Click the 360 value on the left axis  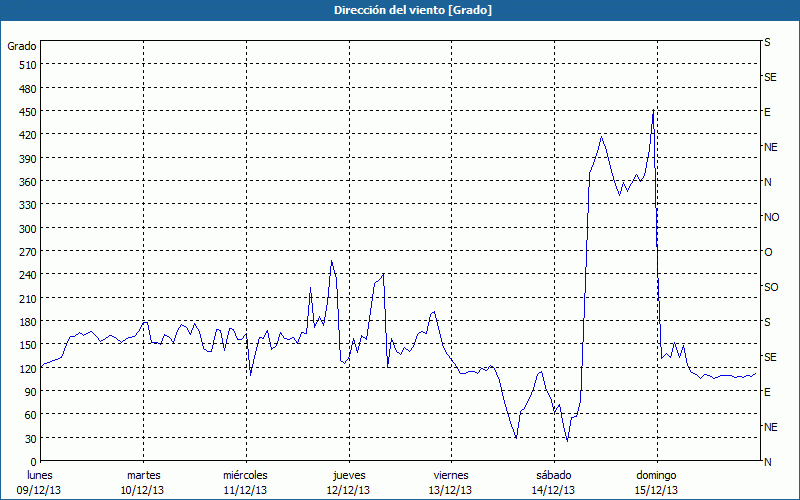(x=26, y=182)
